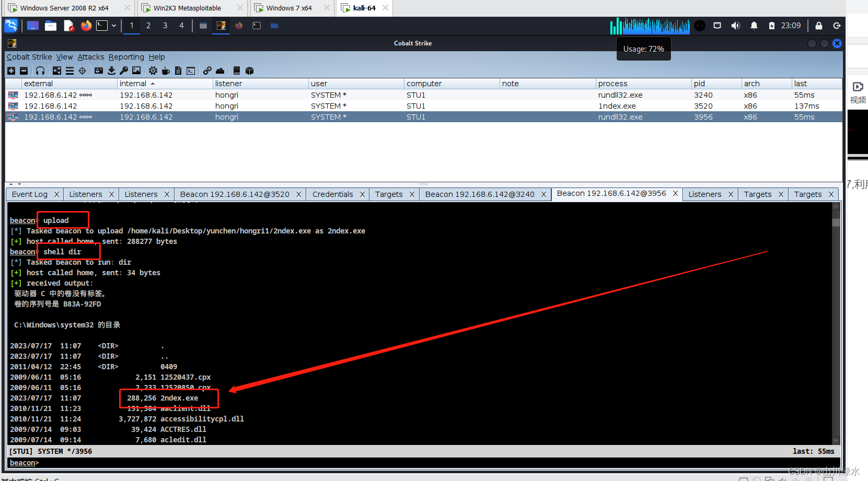Click the cube icon for About
The image size is (868, 481).
point(249,71)
